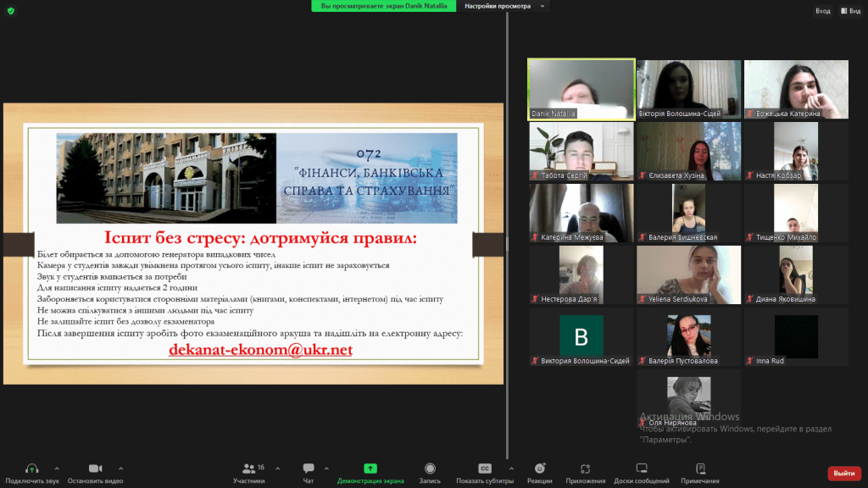Start recording with the Запись button
Screen dimensions: 868x488
pyautogui.click(x=430, y=472)
